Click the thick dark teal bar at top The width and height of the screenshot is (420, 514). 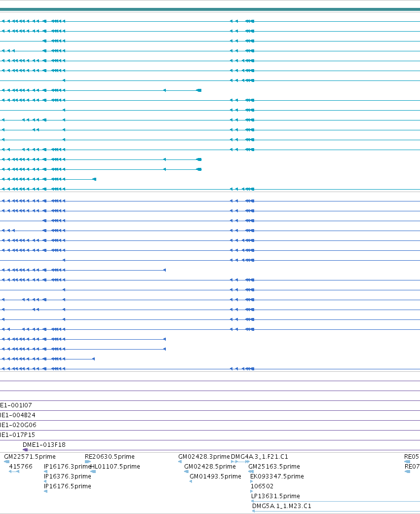[x=210, y=9]
